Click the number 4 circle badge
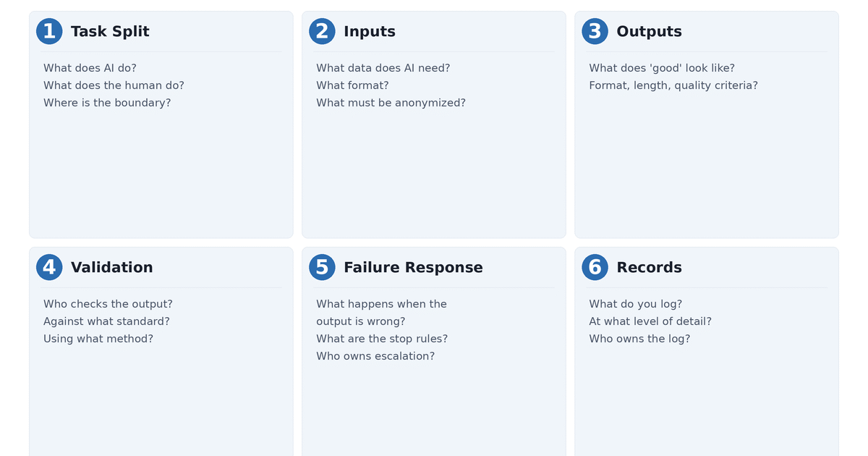This screenshot has width=868, height=456. click(49, 267)
